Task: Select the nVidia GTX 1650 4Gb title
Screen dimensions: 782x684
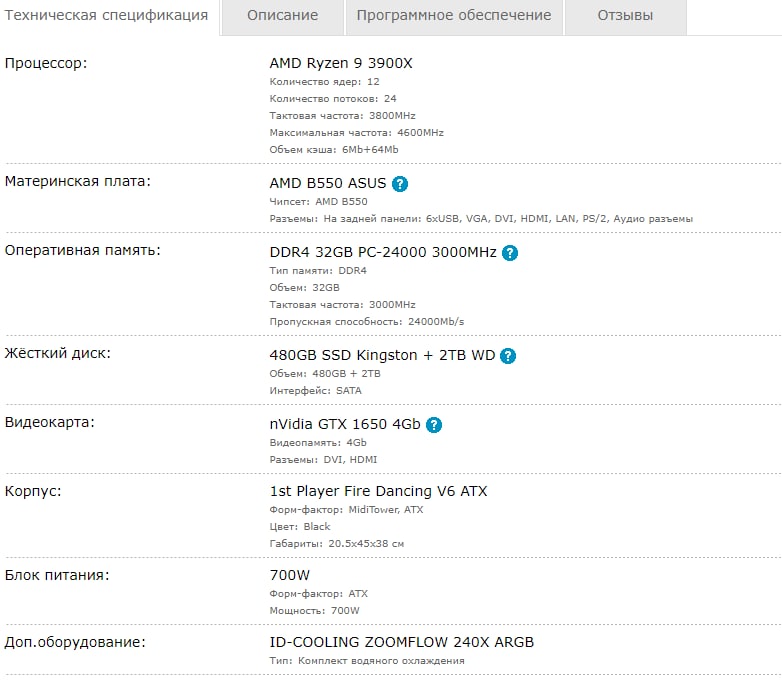Action: click(x=345, y=424)
